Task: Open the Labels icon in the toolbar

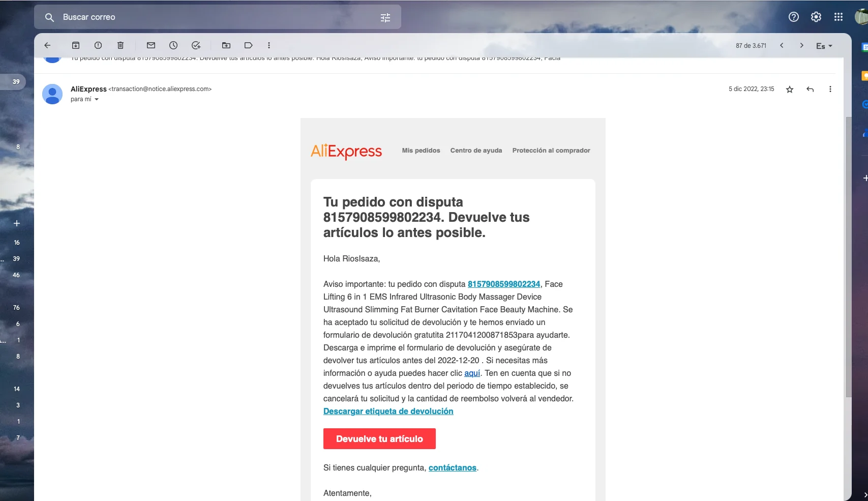Action: pos(249,45)
